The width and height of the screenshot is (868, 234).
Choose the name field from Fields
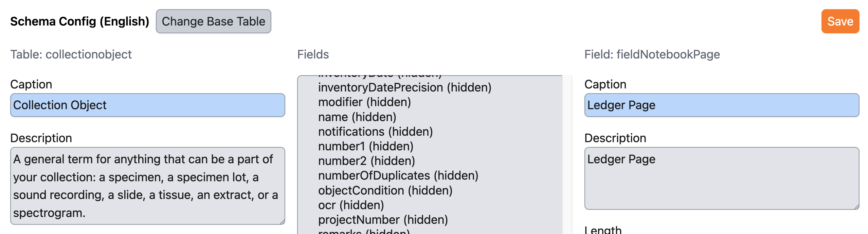coord(357,117)
